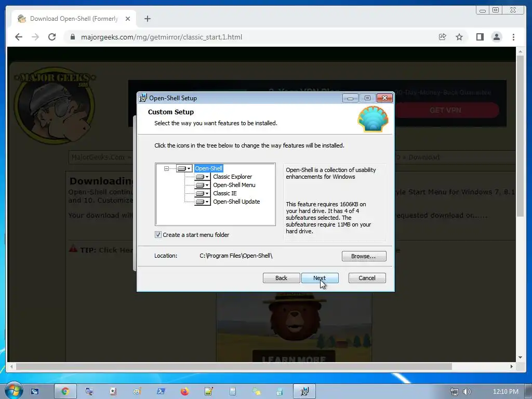Open a new Chrome tab
Viewport: 532px width, 399px height.
[147, 19]
